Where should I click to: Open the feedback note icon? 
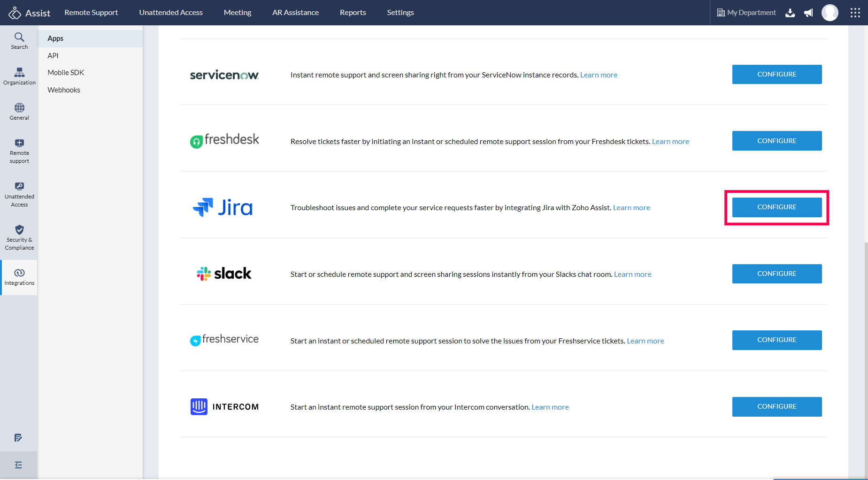click(x=18, y=438)
